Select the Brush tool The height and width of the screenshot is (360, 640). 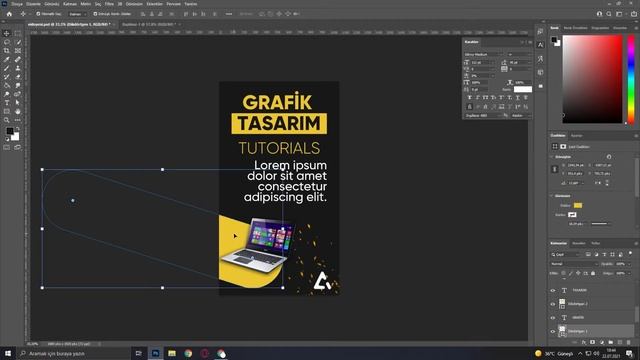tap(7, 68)
